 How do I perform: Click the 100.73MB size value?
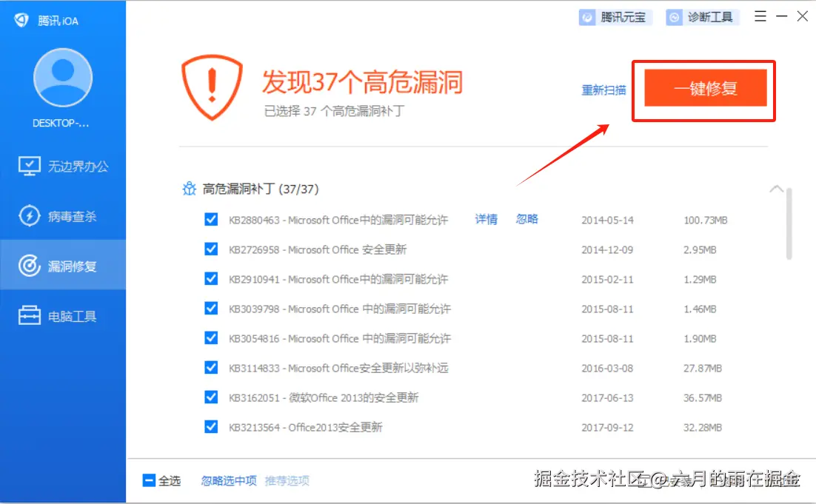point(705,220)
